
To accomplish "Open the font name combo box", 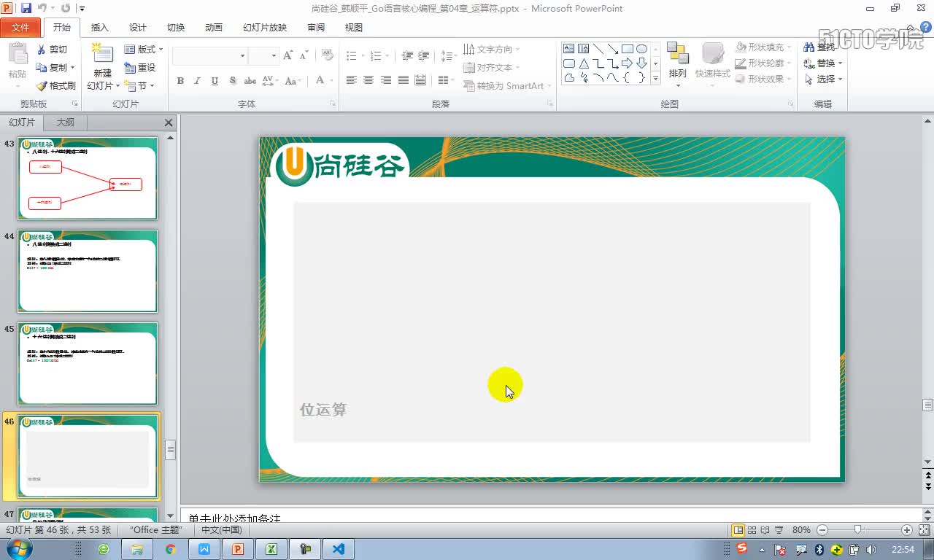I will coord(210,55).
